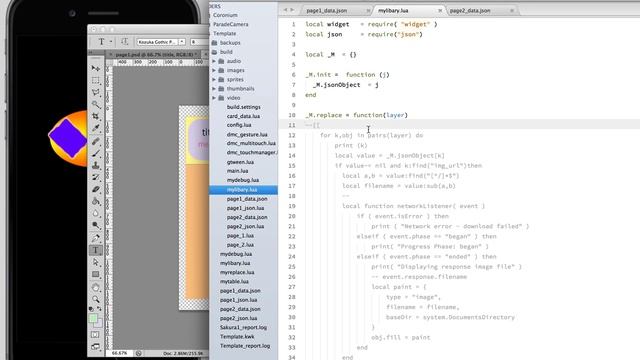Select the Clone Stamp tool
The image size is (640, 360).
(96, 165)
